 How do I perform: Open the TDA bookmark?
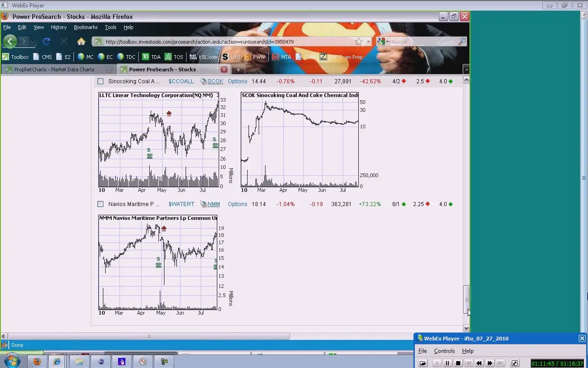[x=151, y=57]
